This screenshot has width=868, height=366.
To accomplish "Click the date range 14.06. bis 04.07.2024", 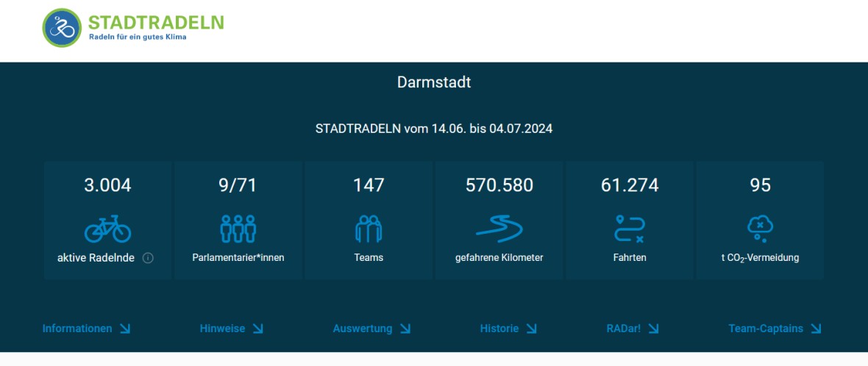I will click(492, 129).
